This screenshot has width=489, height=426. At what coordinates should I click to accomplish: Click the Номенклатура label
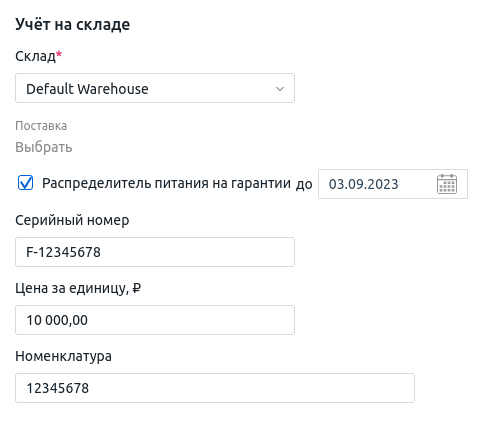pyautogui.click(x=63, y=356)
